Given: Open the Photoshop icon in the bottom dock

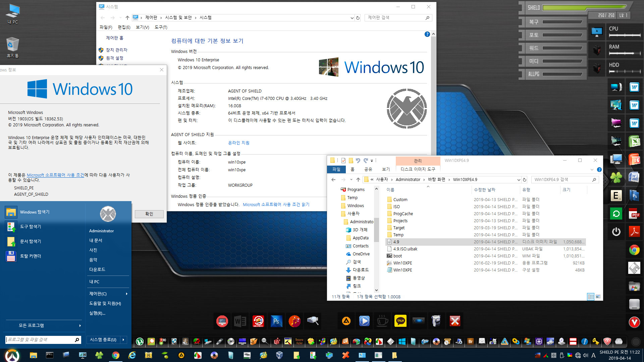Looking at the screenshot, I should click(x=276, y=321).
